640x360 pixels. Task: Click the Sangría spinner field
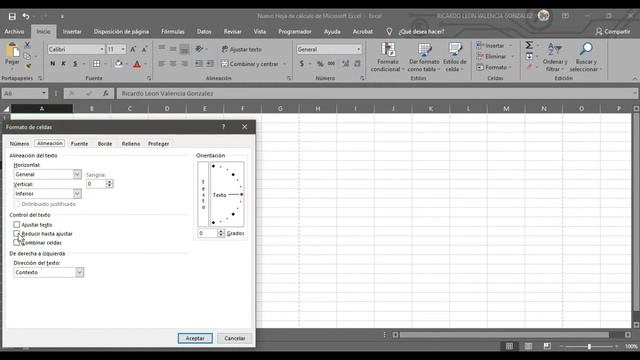point(100,184)
